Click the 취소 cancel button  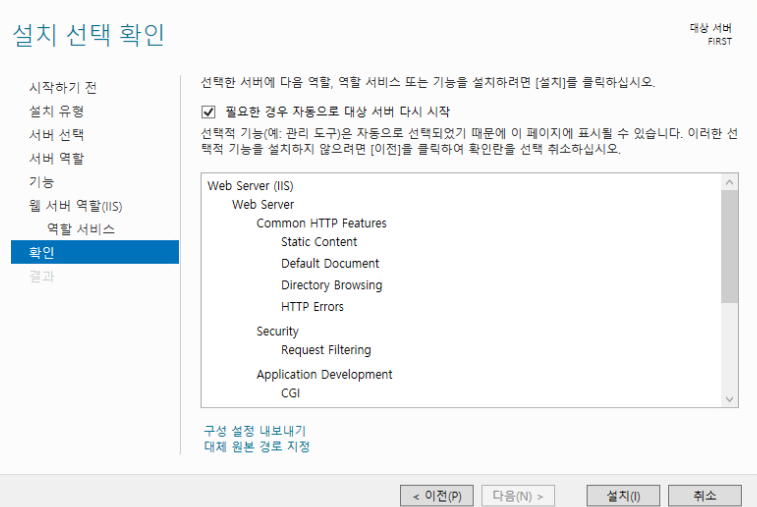click(x=705, y=496)
